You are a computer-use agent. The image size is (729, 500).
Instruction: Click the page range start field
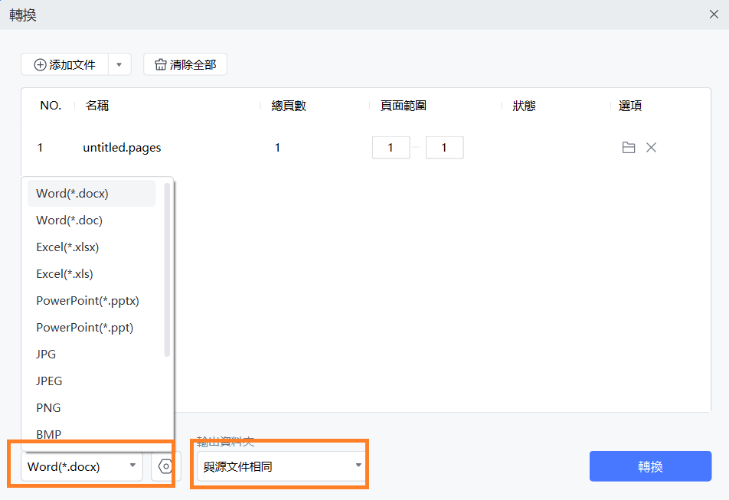[391, 148]
